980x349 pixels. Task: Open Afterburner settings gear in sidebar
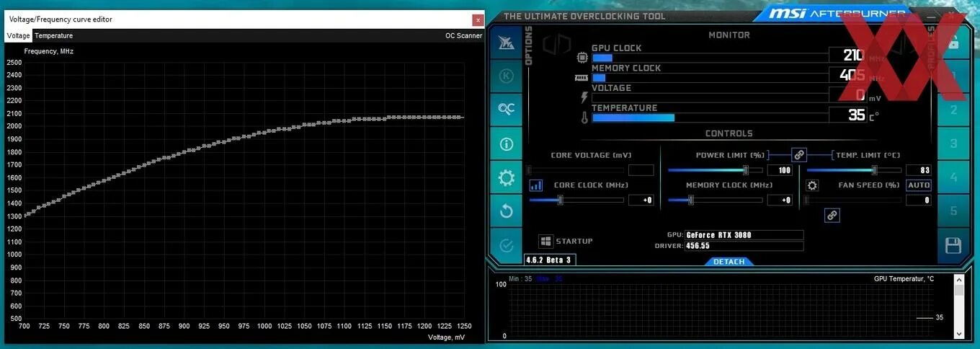coord(506,178)
